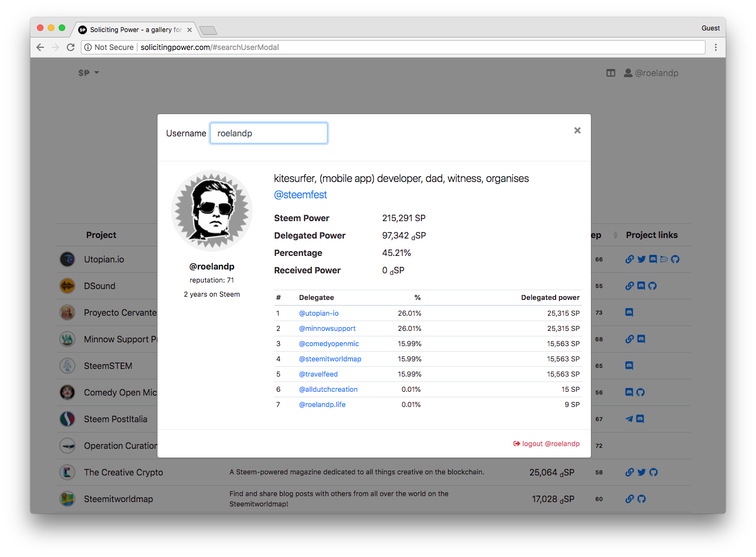
Task: Select the 25,064 dSP value for Creative Crypto
Action: pyautogui.click(x=552, y=472)
